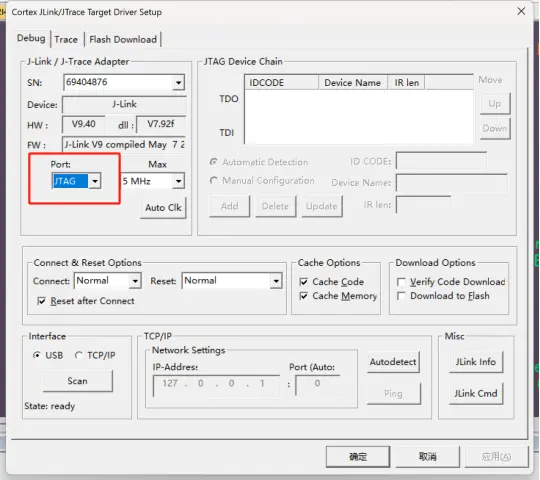Open the Reset mode dropdown
540x480 pixels.
[x=276, y=281]
